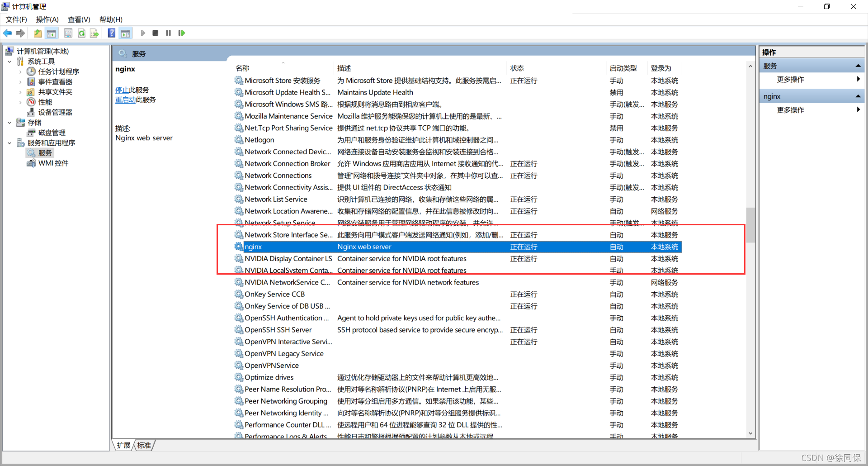Sort by 名称 column header

[283, 68]
